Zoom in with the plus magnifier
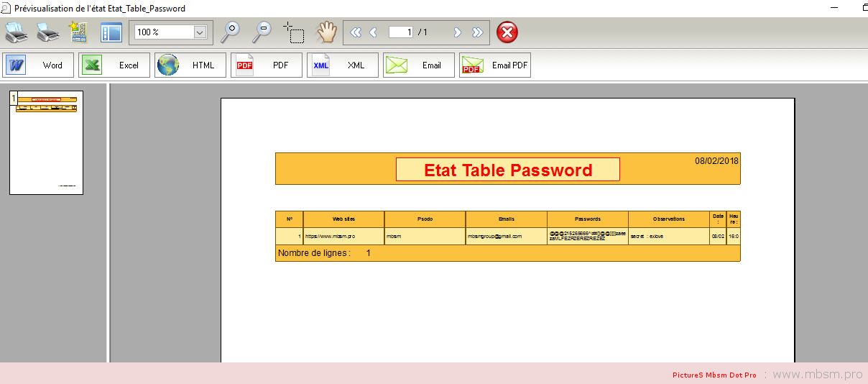 pos(231,32)
